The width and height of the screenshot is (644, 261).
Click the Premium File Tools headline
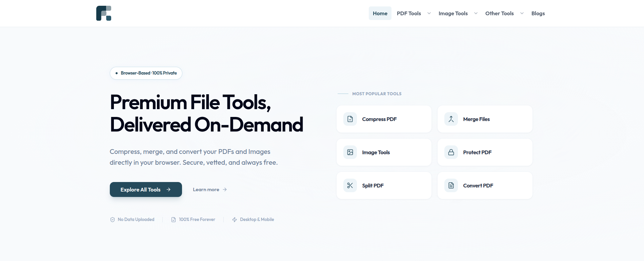[206, 113]
